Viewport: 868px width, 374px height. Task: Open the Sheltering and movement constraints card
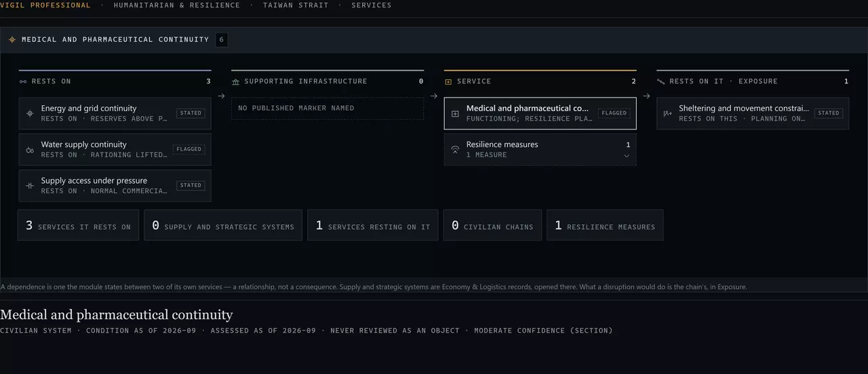point(753,113)
